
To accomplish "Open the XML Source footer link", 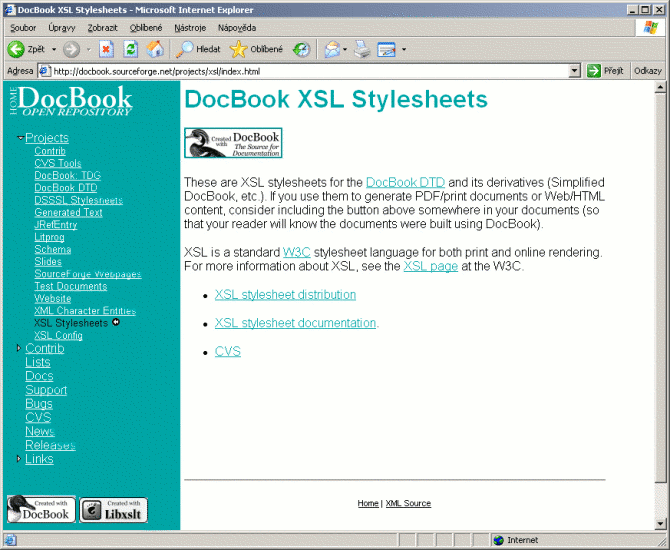I will pyautogui.click(x=408, y=503).
